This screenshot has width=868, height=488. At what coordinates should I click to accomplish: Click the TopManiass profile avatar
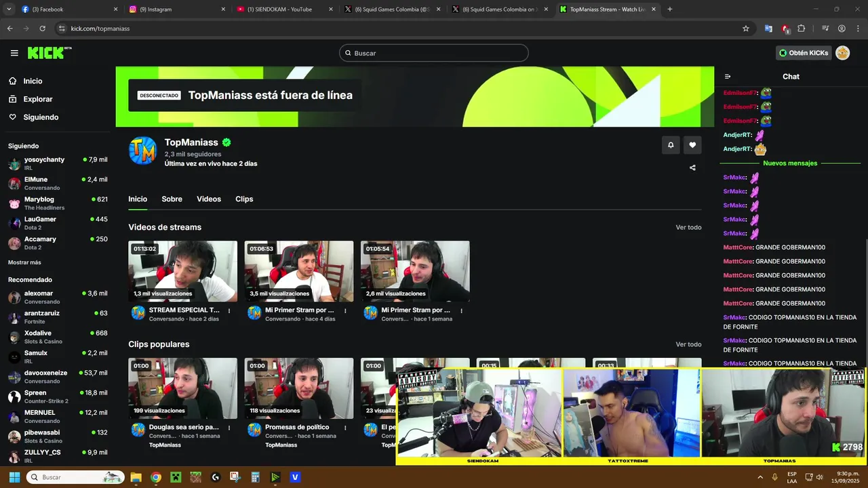coord(142,150)
